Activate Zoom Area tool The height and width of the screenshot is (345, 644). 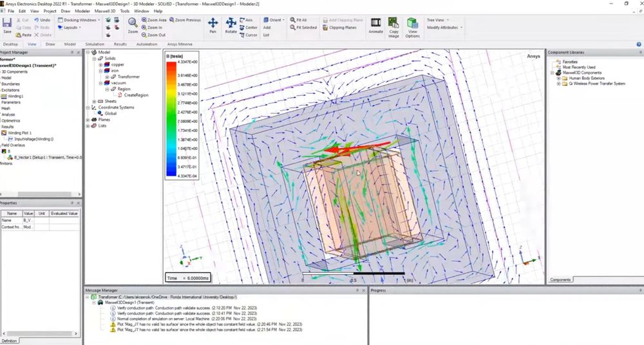tap(154, 20)
